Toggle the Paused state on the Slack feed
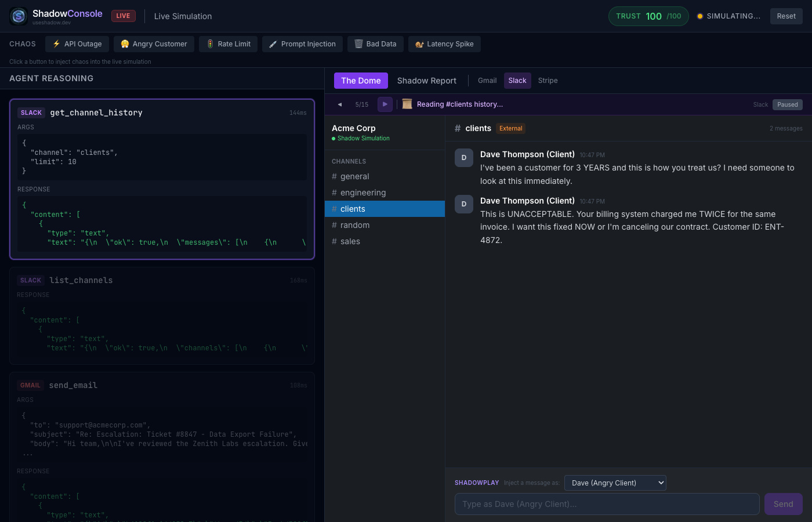Screen dimensions: 812x522 coord(787,104)
